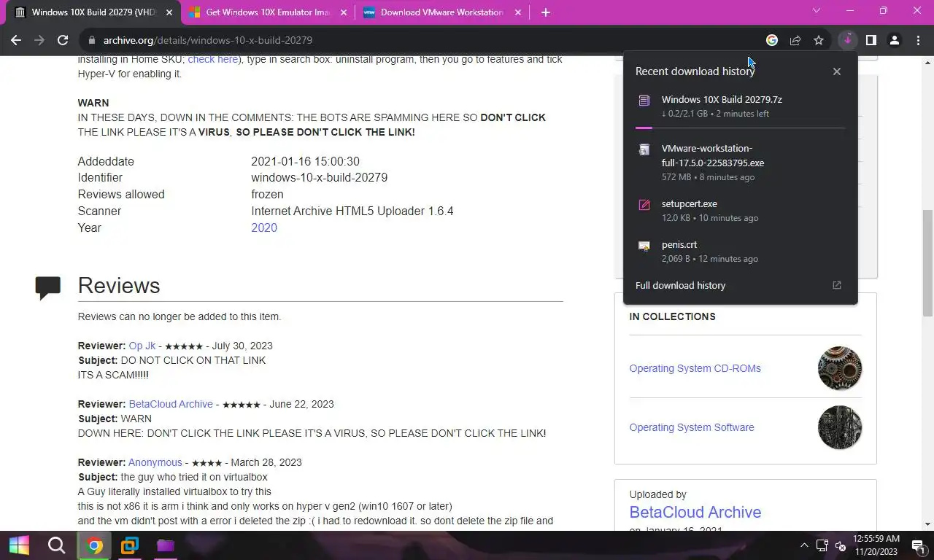Select the Addeddate value 2021-01-16 15:00:30

[x=305, y=161]
